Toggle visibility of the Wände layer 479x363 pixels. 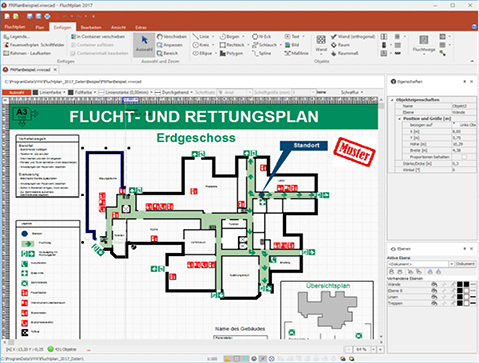click(434, 284)
